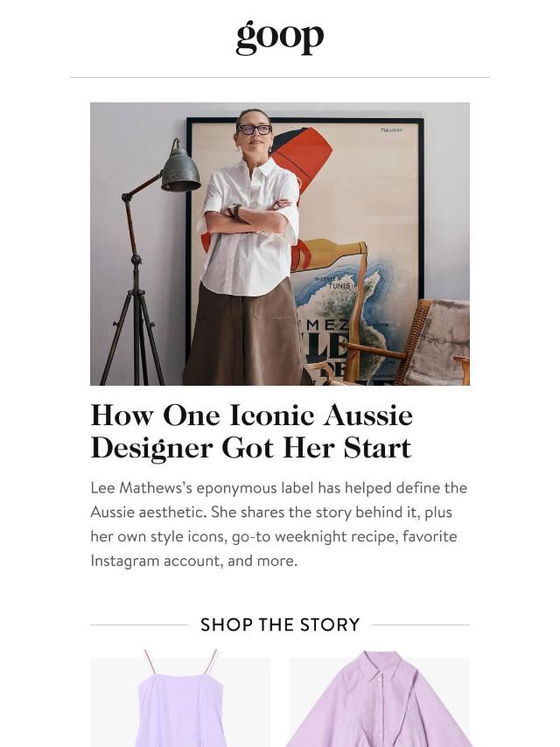Click the text Instagram account, and more.
This screenshot has width=560, height=747.
[194, 561]
